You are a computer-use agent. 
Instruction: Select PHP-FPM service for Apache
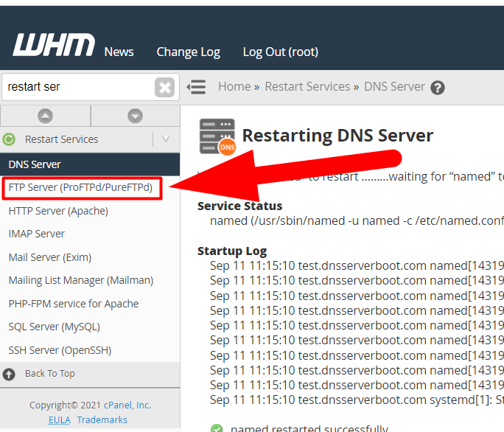click(73, 304)
